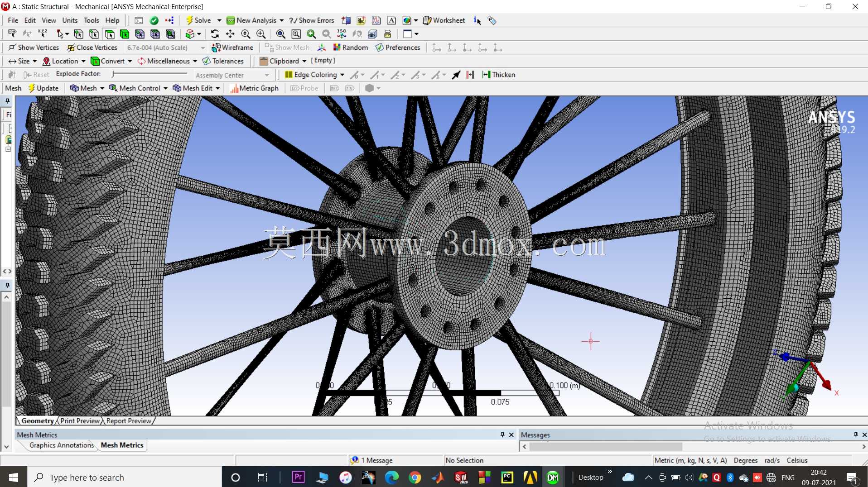The image size is (868, 487).
Task: Open the Help menu
Action: point(112,20)
